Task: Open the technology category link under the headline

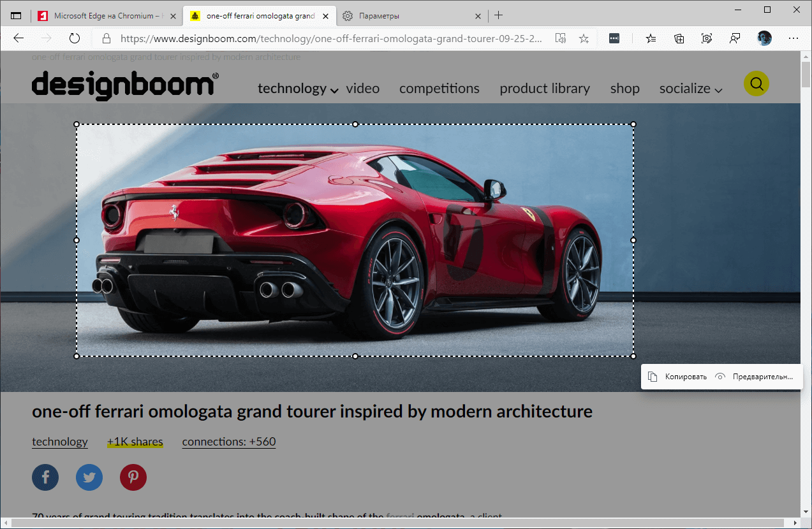Action: click(x=59, y=441)
